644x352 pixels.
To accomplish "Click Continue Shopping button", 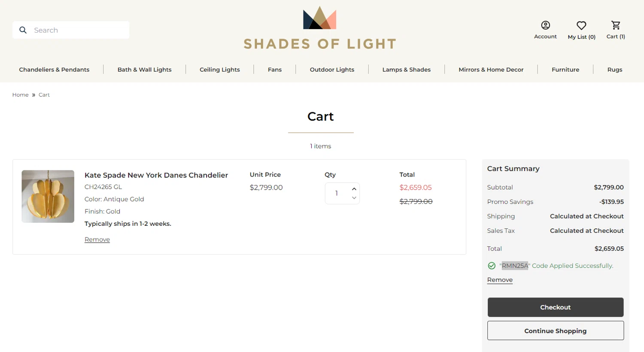I will (556, 331).
